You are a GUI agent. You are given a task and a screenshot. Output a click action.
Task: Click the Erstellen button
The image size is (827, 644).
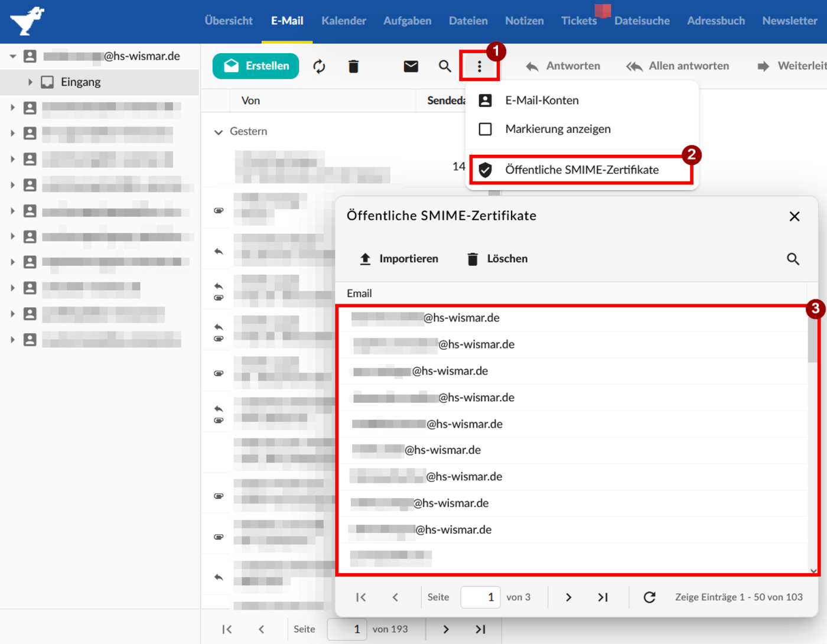pos(256,66)
